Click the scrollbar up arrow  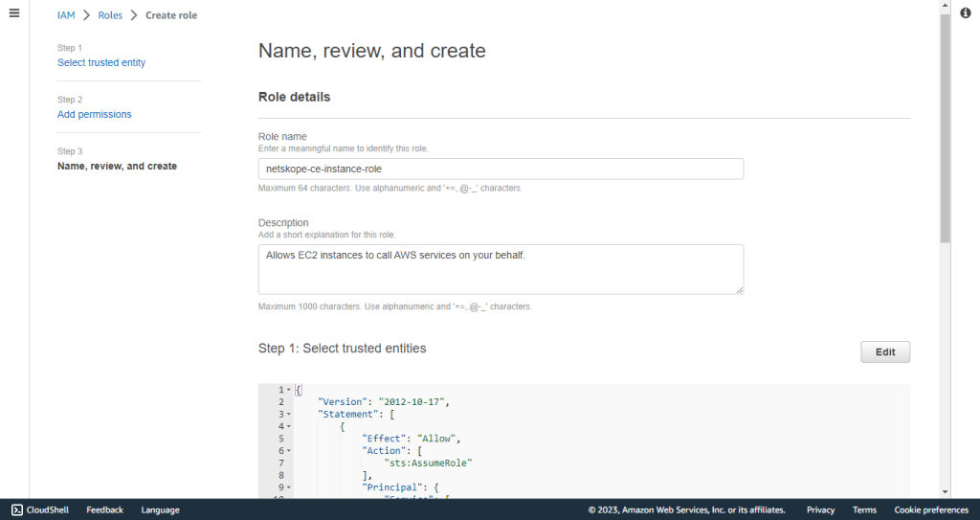pos(945,5)
